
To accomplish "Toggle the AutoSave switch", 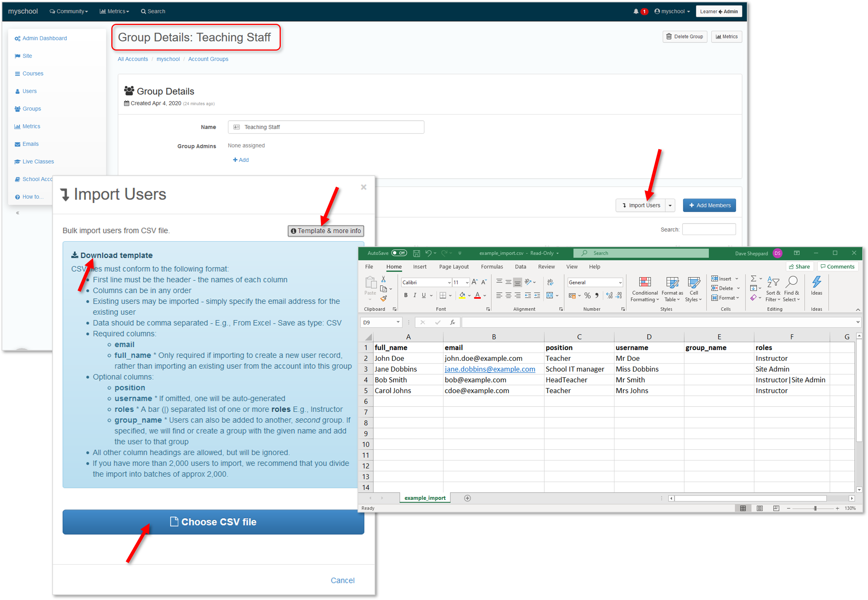I will click(x=399, y=253).
